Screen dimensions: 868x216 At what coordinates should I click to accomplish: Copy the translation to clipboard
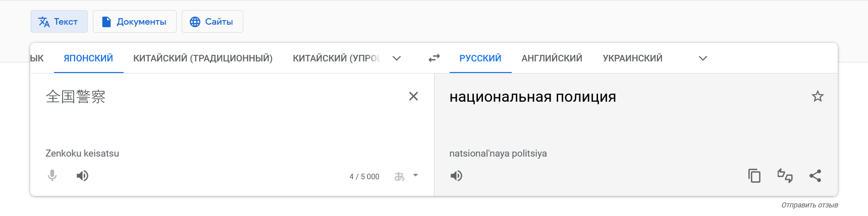tap(754, 176)
